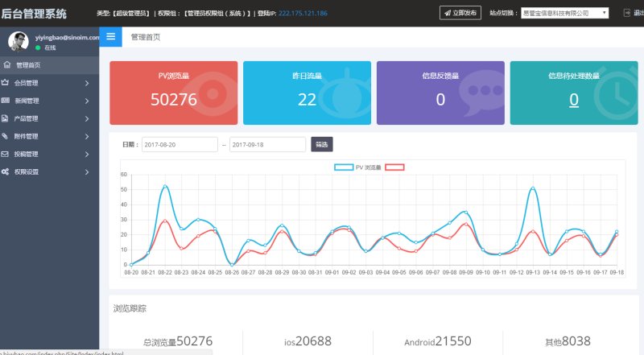Screen dimensions: 644x355
Task: Click the image icon beside 产品管理
Action: tap(6, 118)
